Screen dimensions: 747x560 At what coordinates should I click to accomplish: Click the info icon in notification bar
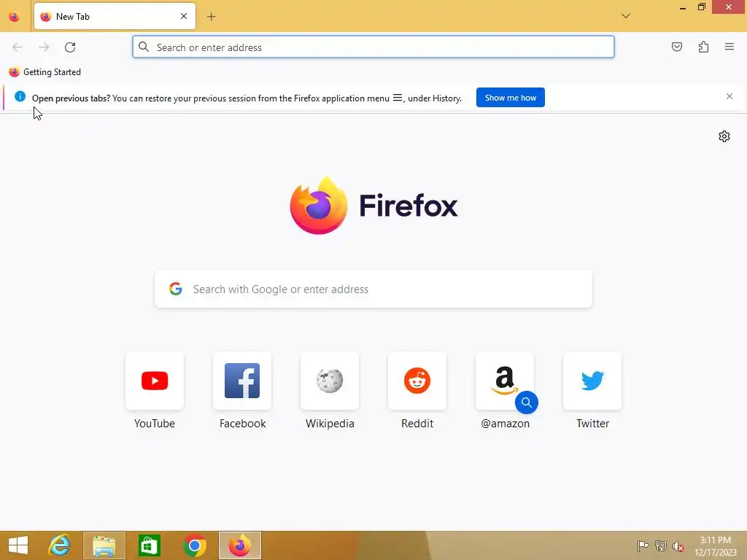[20, 97]
